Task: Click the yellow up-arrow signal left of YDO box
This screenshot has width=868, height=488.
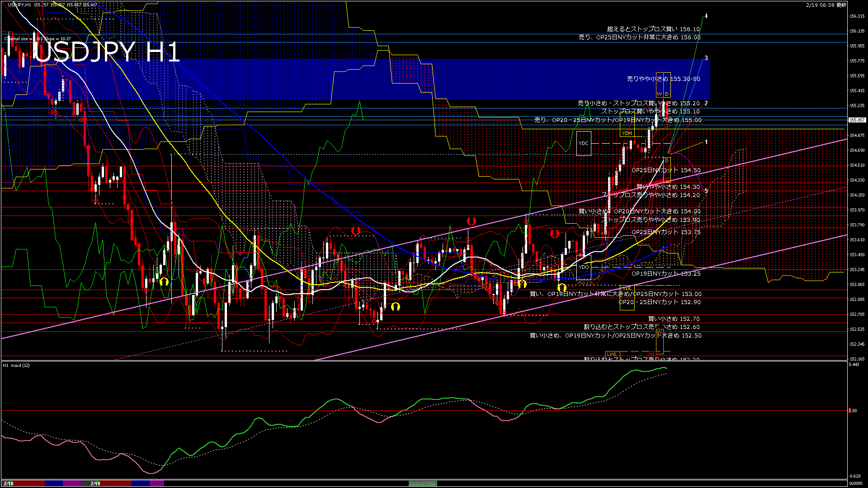Action: (x=561, y=287)
